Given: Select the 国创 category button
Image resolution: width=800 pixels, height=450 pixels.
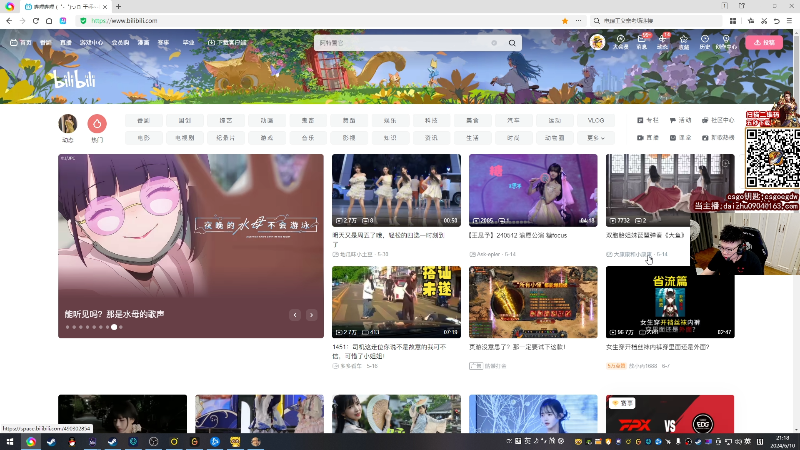Looking at the screenshot, I should click(185, 120).
